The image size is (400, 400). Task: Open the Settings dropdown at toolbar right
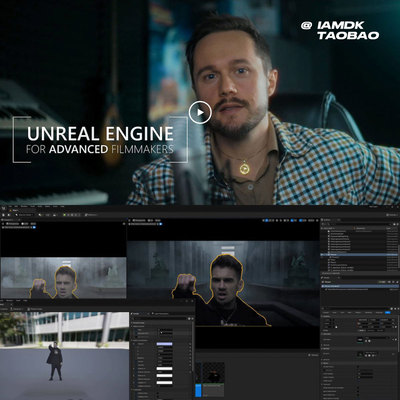point(391,215)
